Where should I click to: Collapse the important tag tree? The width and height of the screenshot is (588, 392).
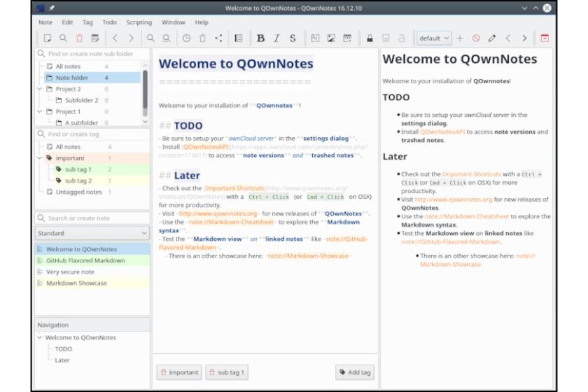[40, 158]
